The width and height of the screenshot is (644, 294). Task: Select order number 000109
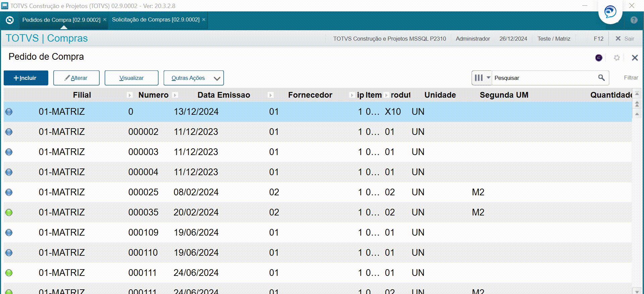[x=143, y=233]
